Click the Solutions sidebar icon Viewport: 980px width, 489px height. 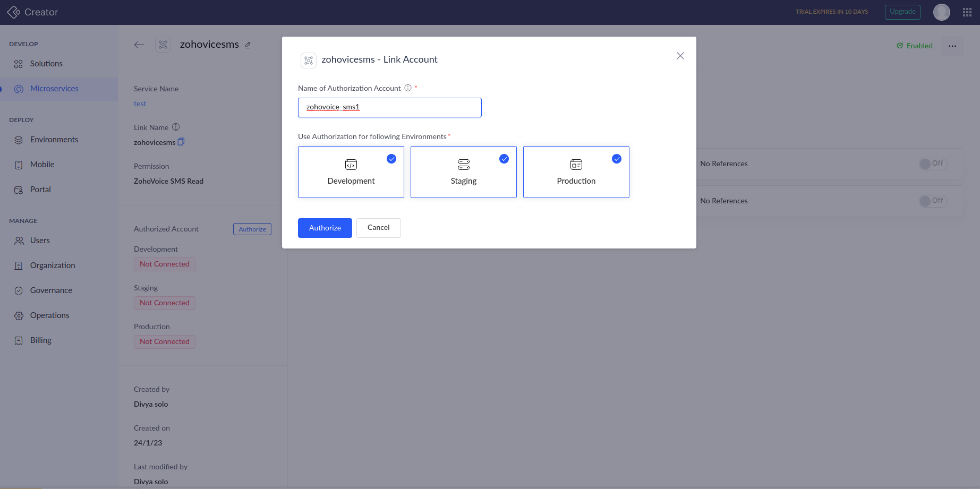click(19, 64)
